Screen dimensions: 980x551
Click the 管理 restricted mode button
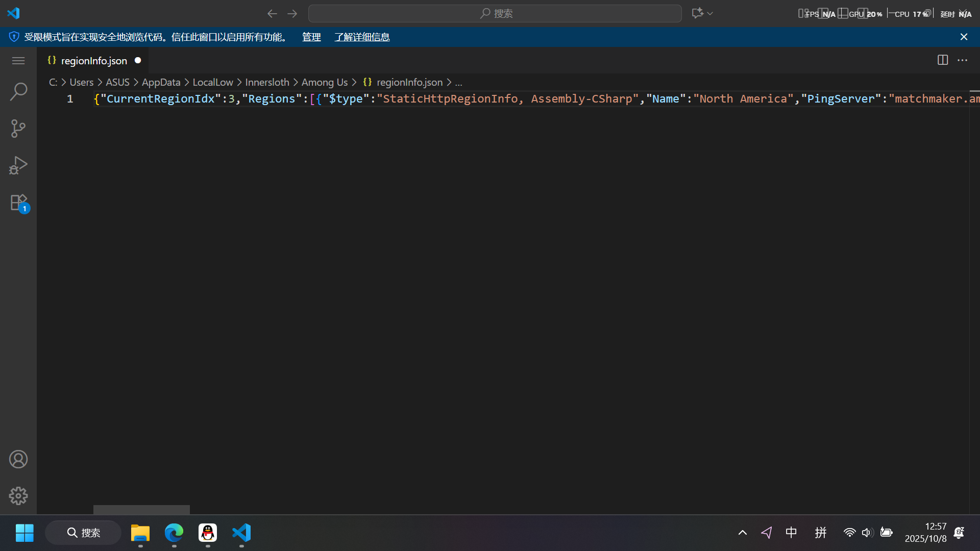coord(311,37)
